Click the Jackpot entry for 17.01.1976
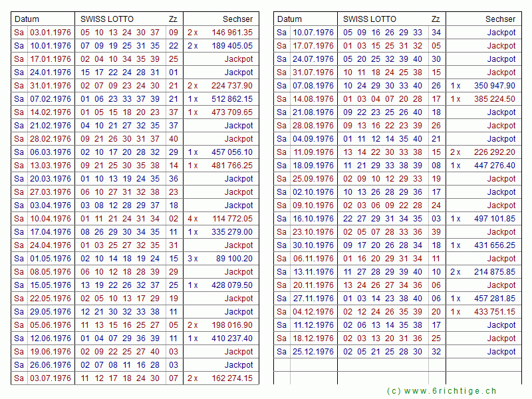The height and width of the screenshot is (399, 532). pyautogui.click(x=239, y=59)
